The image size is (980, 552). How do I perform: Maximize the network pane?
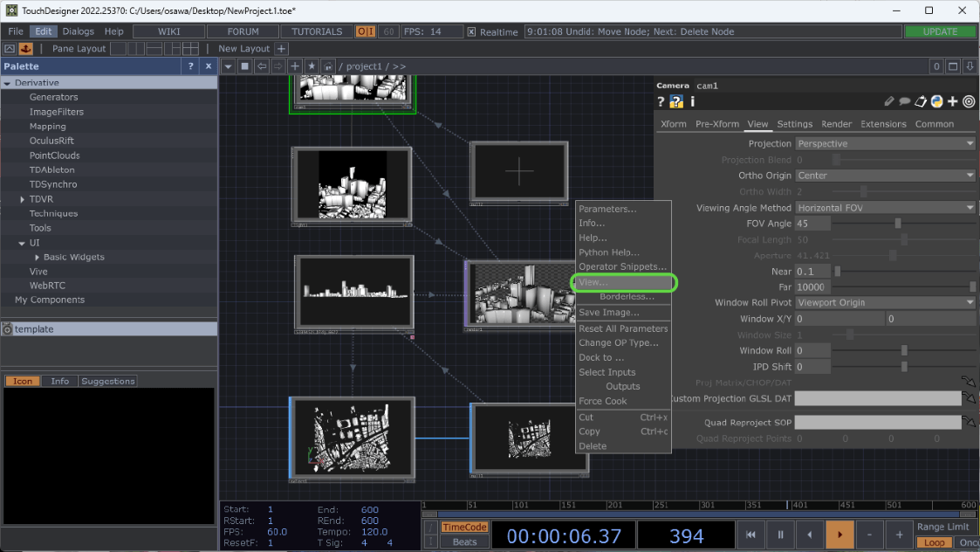pos(953,66)
